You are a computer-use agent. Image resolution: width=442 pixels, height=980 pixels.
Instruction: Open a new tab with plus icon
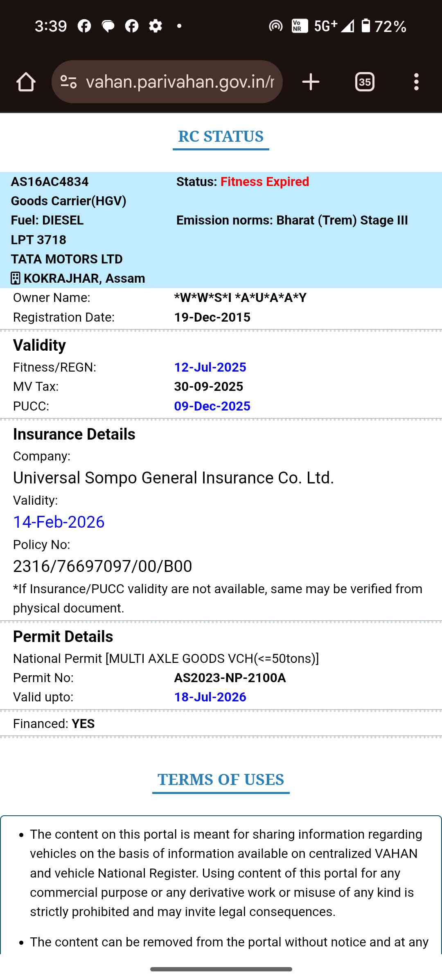pyautogui.click(x=311, y=82)
